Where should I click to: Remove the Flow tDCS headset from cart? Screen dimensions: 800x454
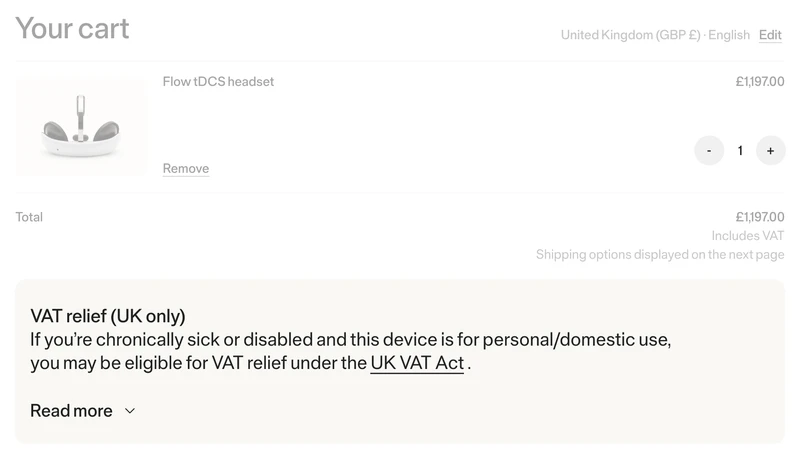pyautogui.click(x=186, y=169)
